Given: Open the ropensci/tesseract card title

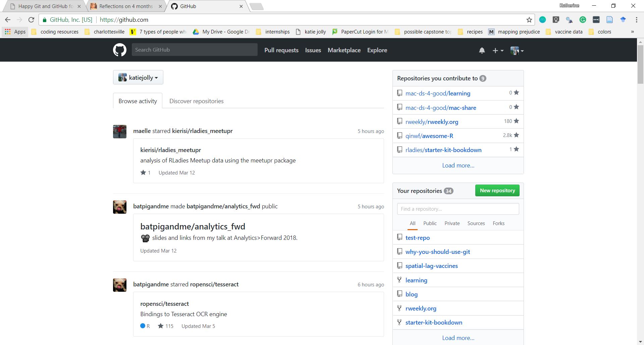Looking at the screenshot, I should coord(164,303).
